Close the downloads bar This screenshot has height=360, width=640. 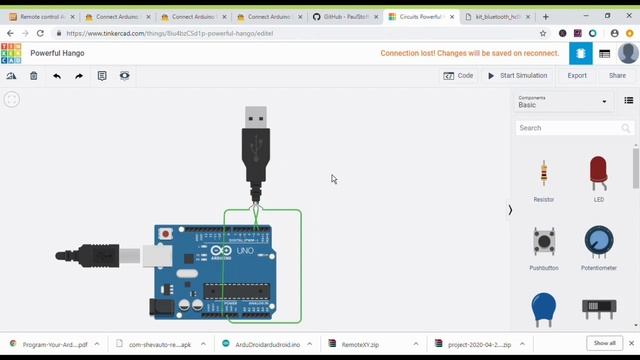click(x=631, y=343)
